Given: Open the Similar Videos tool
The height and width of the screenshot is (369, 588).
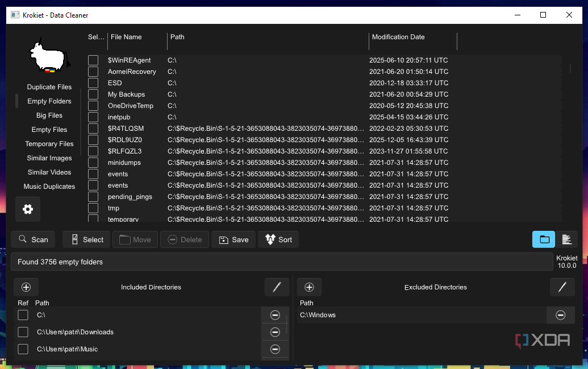Looking at the screenshot, I should tap(49, 172).
